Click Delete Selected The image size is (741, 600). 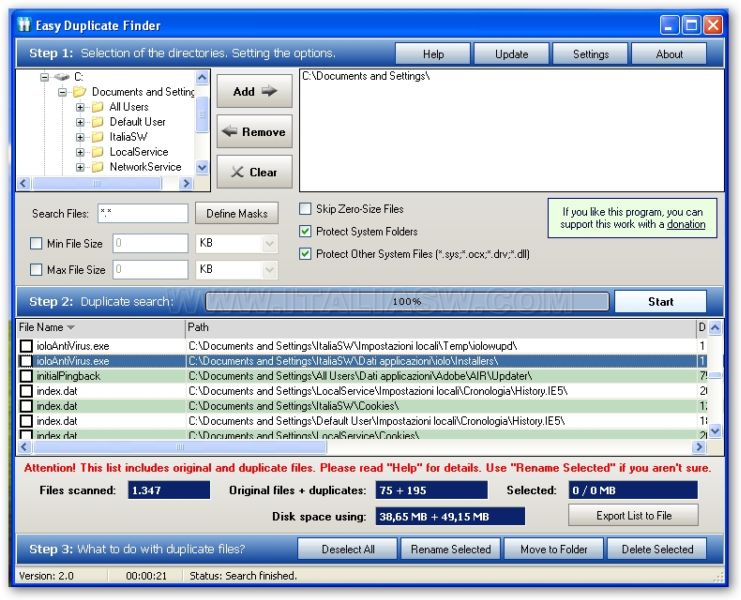pyautogui.click(x=657, y=549)
